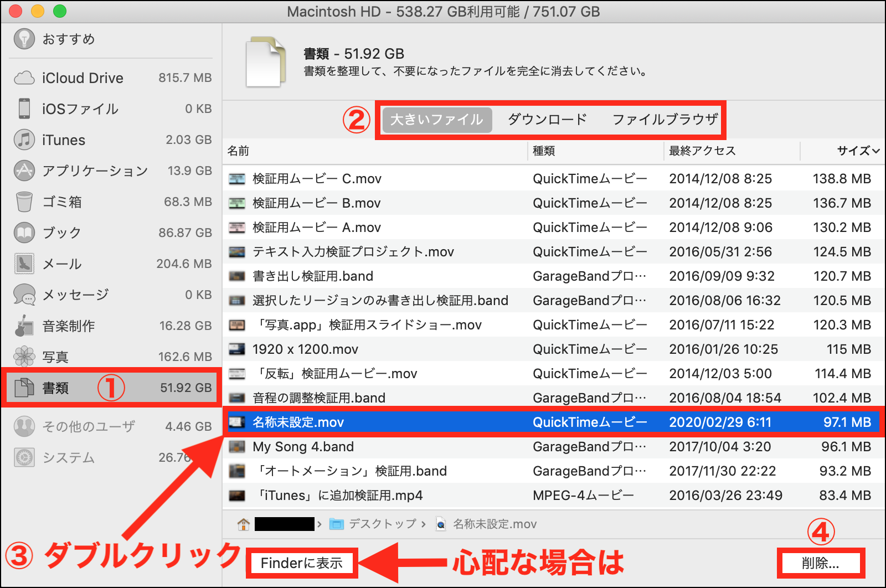
Task: Click the ブック open book icon
Action: 24,233
